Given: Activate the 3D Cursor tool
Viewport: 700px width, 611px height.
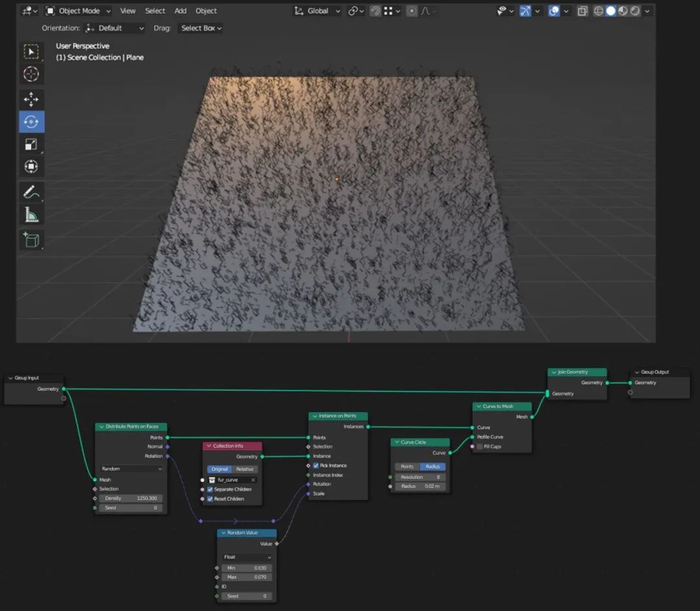Looking at the screenshot, I should tap(31, 74).
